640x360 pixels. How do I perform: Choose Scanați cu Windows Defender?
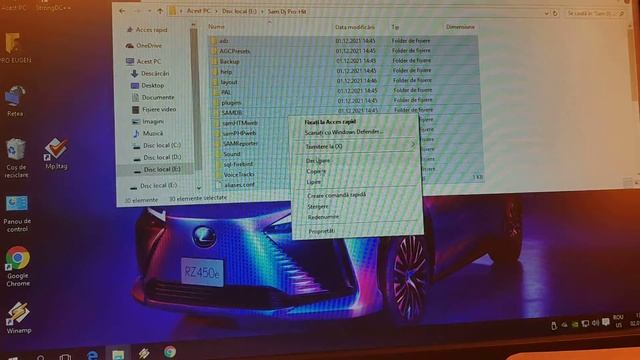click(344, 132)
